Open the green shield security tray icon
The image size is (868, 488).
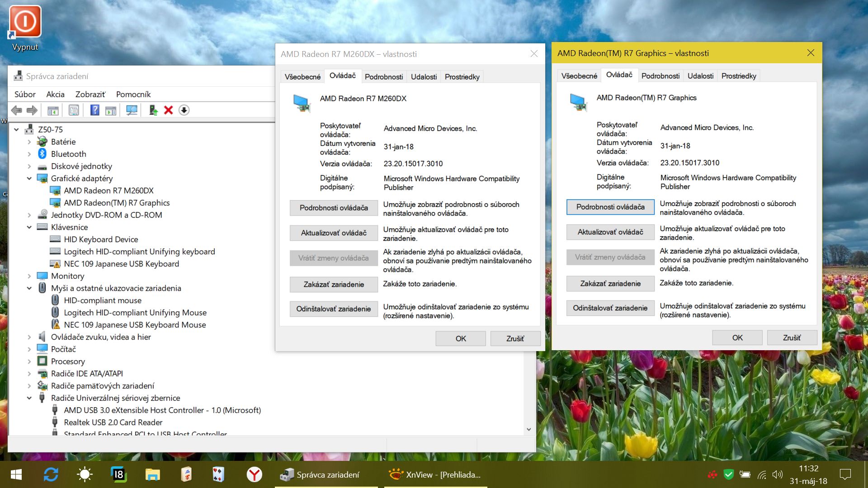pos(728,474)
